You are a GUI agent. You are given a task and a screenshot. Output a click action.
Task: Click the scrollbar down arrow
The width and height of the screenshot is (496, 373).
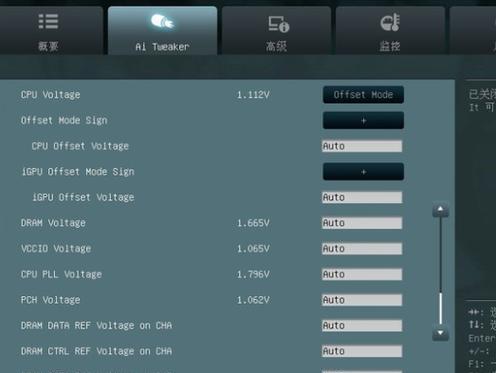pyautogui.click(x=440, y=333)
